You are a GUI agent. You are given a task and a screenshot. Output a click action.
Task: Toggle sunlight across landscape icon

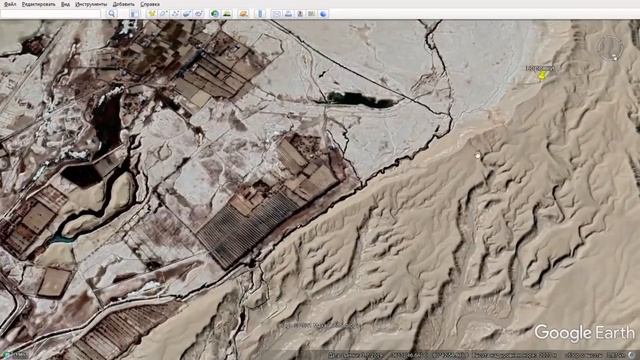click(227, 14)
